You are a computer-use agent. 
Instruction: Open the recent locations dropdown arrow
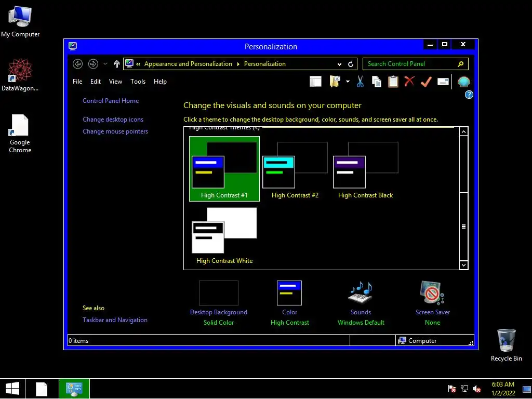(105, 64)
